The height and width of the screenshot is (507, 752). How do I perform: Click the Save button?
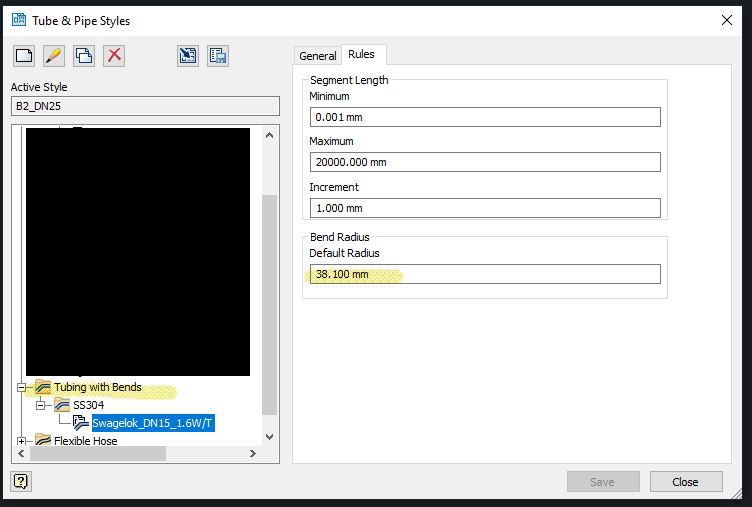[603, 482]
